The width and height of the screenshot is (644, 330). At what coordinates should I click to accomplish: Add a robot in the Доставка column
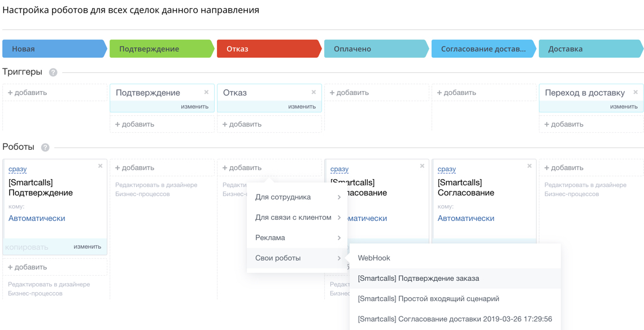click(564, 168)
